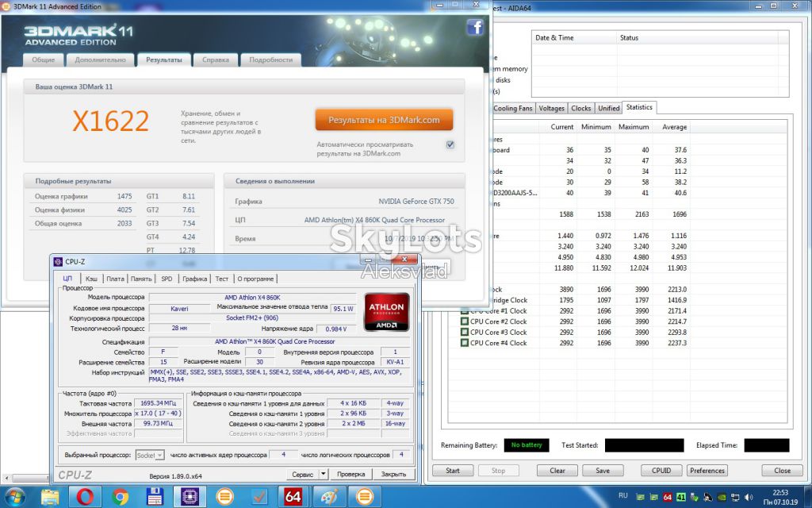The height and width of the screenshot is (508, 812).
Task: Click the RU language indicator
Action: 623,495
